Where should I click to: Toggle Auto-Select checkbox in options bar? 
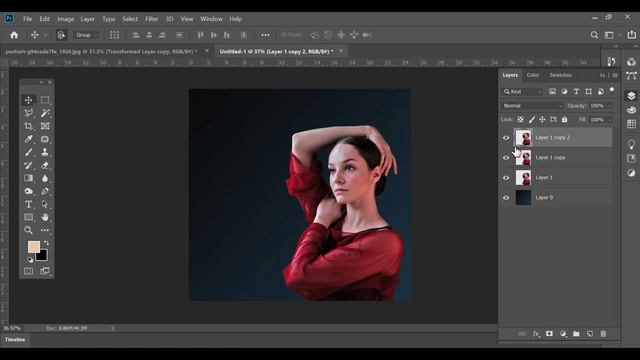[61, 35]
